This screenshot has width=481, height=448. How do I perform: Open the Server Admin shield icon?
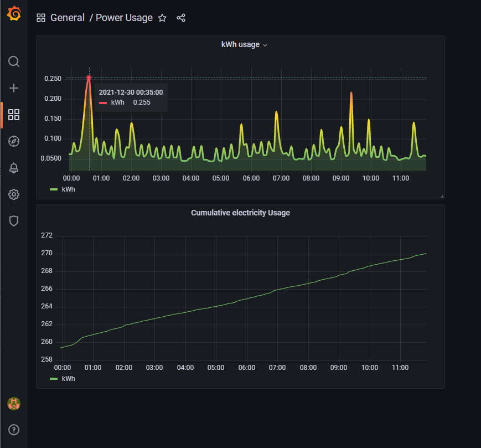14,221
